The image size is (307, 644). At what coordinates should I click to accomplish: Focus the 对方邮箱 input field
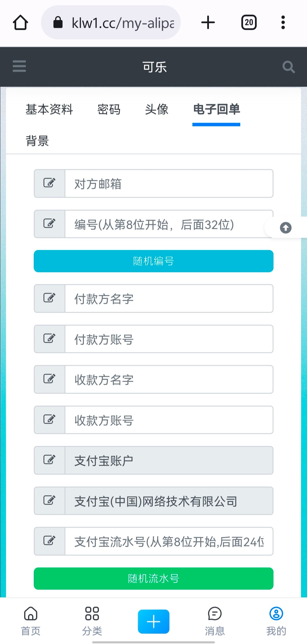[169, 184]
